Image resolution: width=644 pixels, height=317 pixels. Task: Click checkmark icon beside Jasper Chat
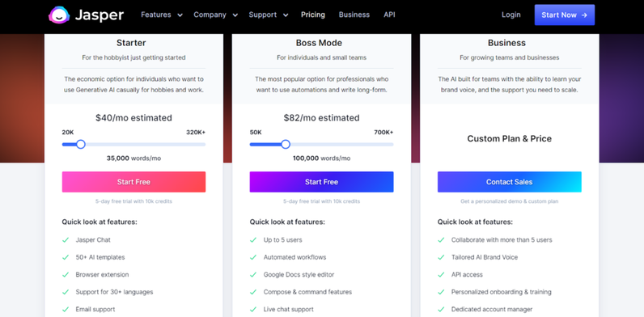pyautogui.click(x=66, y=240)
